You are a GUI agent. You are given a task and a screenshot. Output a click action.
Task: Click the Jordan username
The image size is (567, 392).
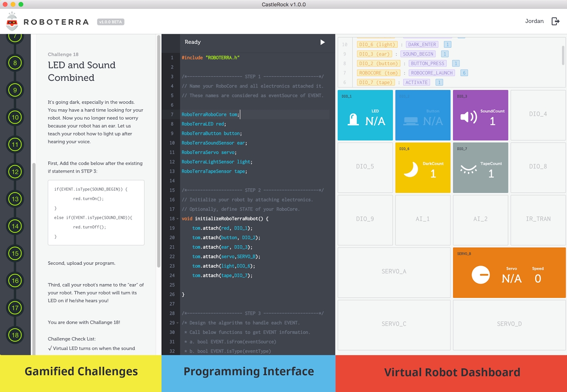[x=534, y=21]
